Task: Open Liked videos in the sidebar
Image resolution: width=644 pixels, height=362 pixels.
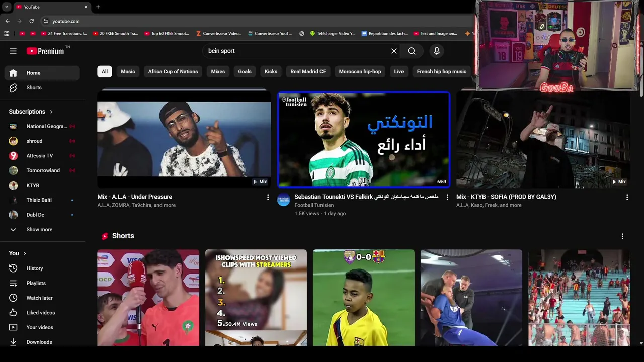Action: click(x=42, y=313)
